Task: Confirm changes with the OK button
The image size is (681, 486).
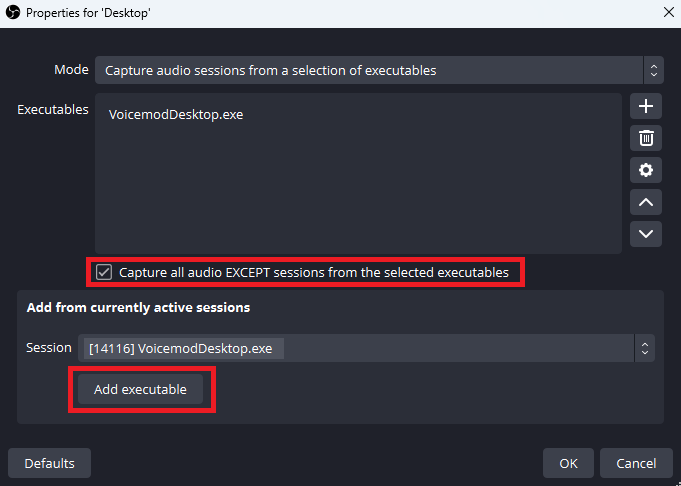Action: tap(568, 463)
